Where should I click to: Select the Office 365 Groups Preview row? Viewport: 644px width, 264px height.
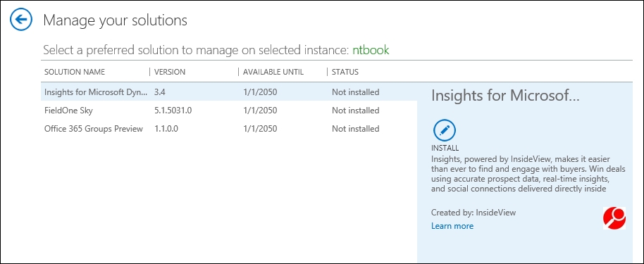[x=229, y=129]
